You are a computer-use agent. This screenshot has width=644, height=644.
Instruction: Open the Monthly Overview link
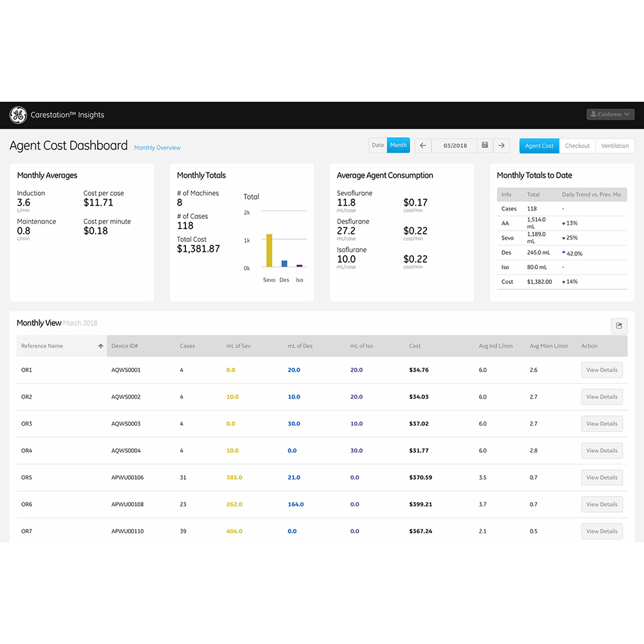[x=157, y=148]
